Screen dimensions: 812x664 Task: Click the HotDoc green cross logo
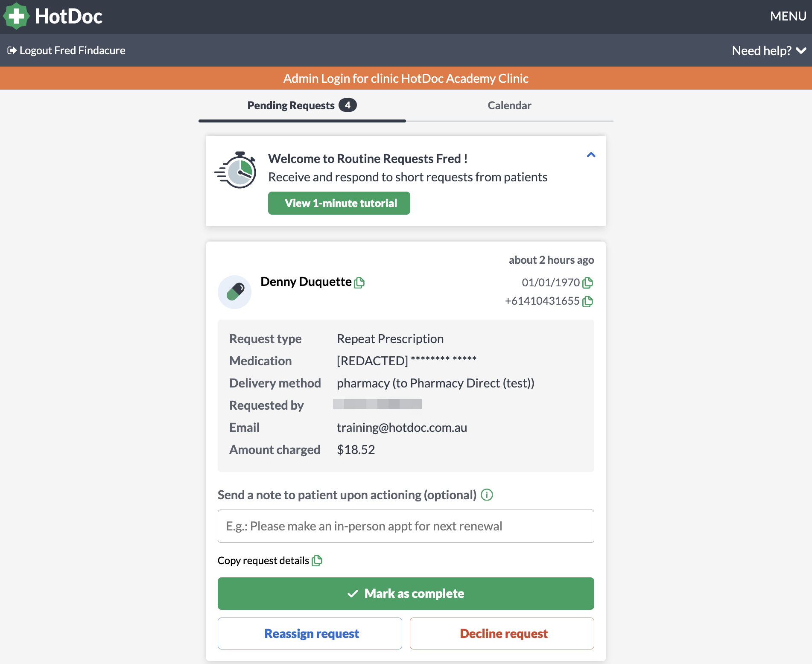tap(16, 16)
